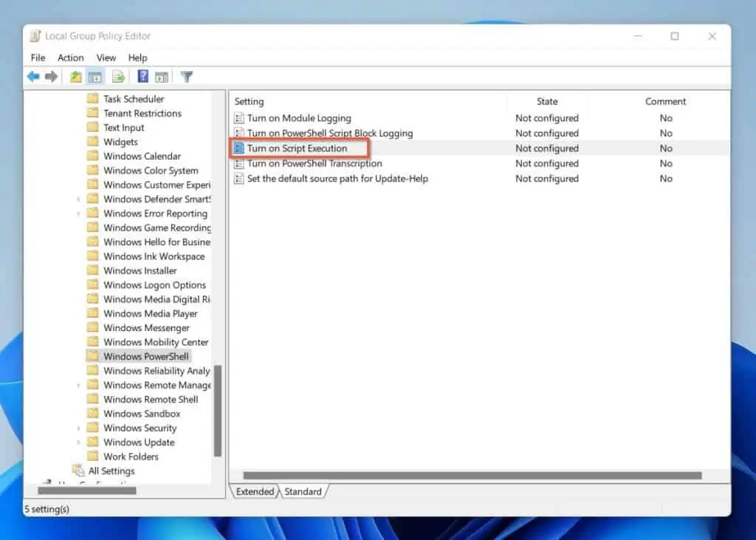Click the Update-Help source path policy icon
This screenshot has width=756, height=540.
point(238,178)
